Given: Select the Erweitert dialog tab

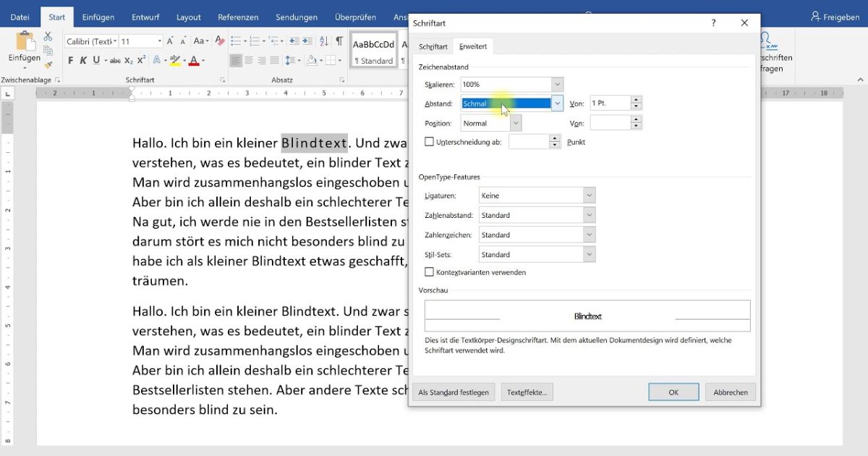Looking at the screenshot, I should pos(473,46).
